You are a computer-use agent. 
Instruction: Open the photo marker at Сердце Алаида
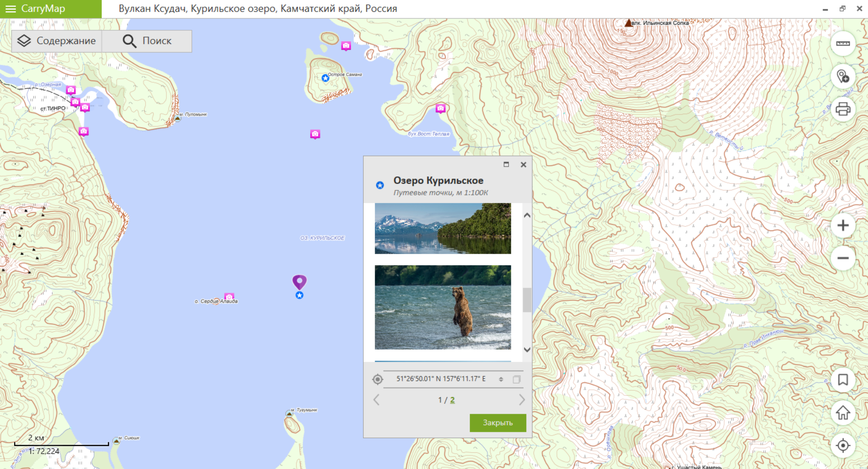click(x=229, y=297)
